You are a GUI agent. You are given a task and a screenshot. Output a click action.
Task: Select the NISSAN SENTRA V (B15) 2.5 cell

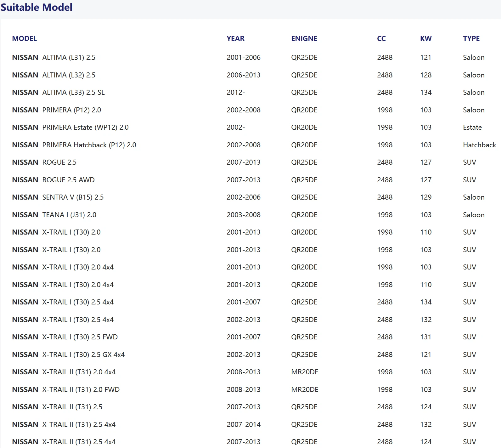(58, 197)
